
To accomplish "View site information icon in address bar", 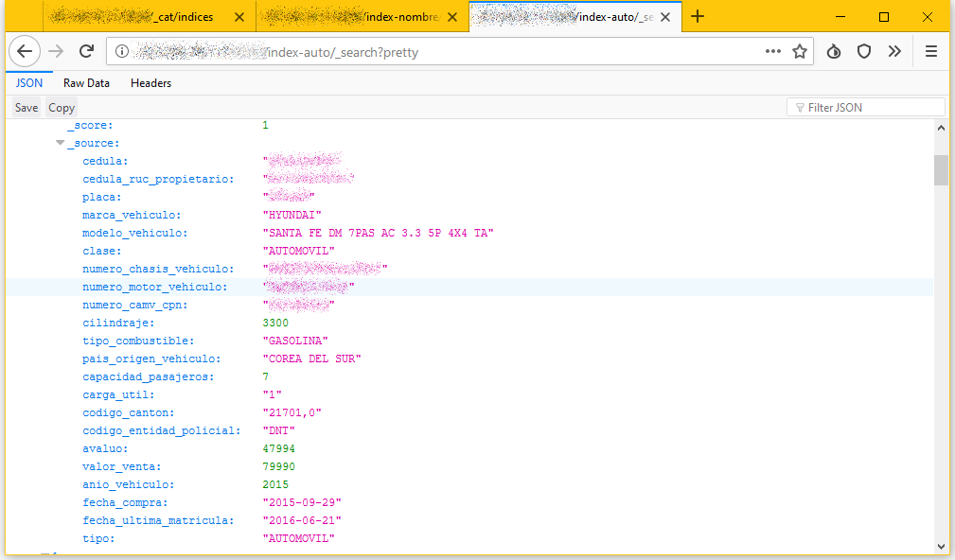I will point(122,52).
